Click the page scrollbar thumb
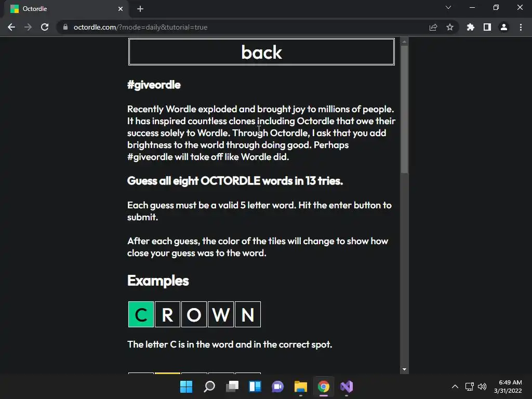 [x=404, y=109]
